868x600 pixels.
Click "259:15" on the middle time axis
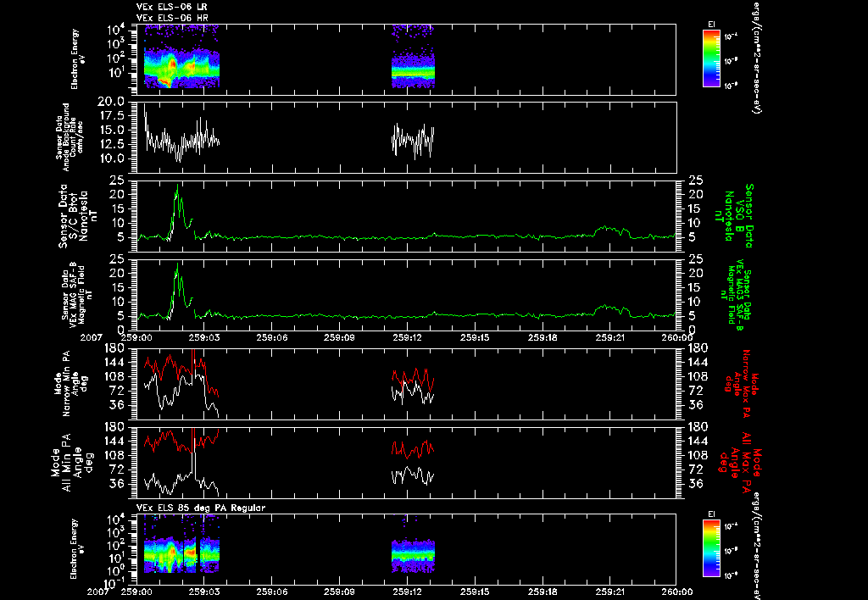pyautogui.click(x=475, y=337)
